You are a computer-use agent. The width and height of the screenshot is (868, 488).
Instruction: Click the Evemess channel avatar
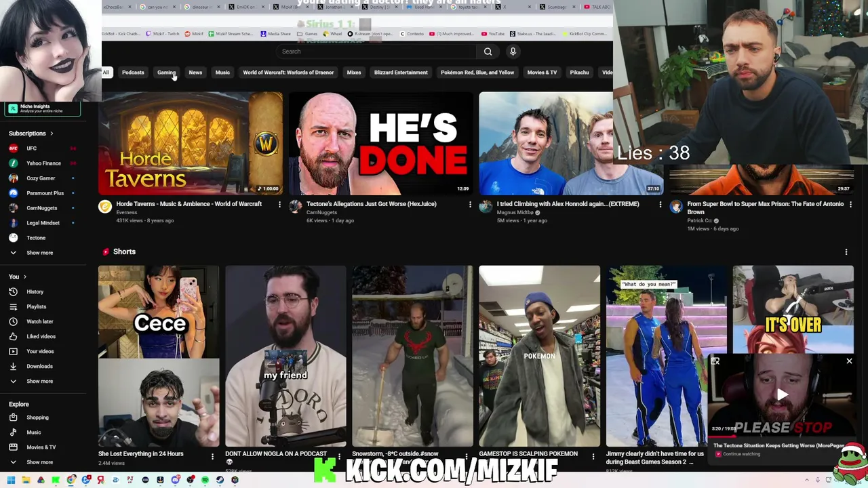click(105, 207)
